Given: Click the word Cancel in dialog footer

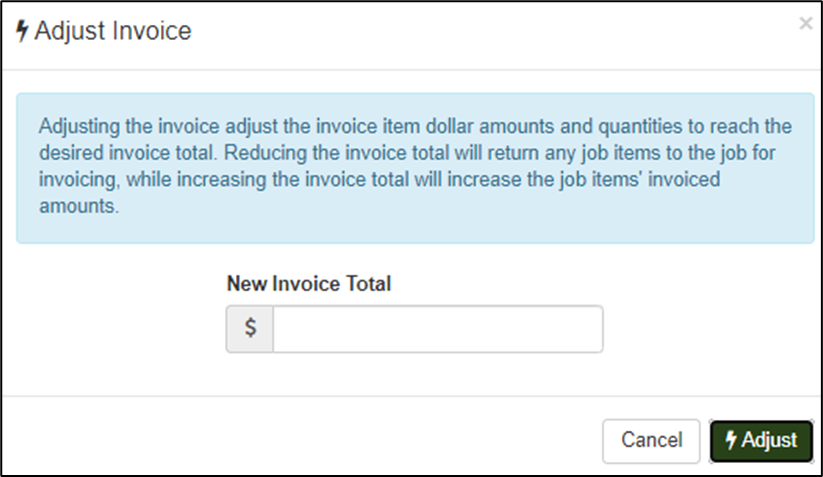Looking at the screenshot, I should 651,440.
